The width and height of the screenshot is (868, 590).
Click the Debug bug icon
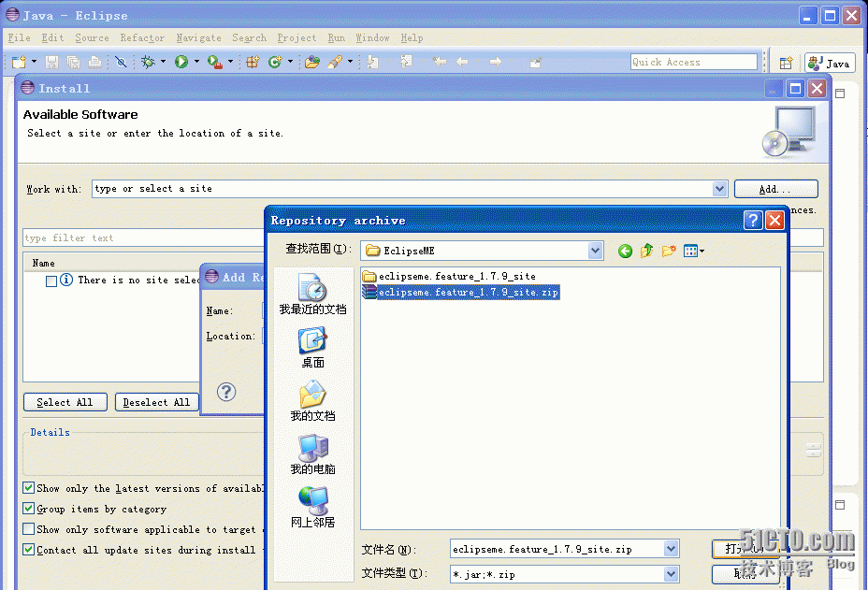coord(148,62)
